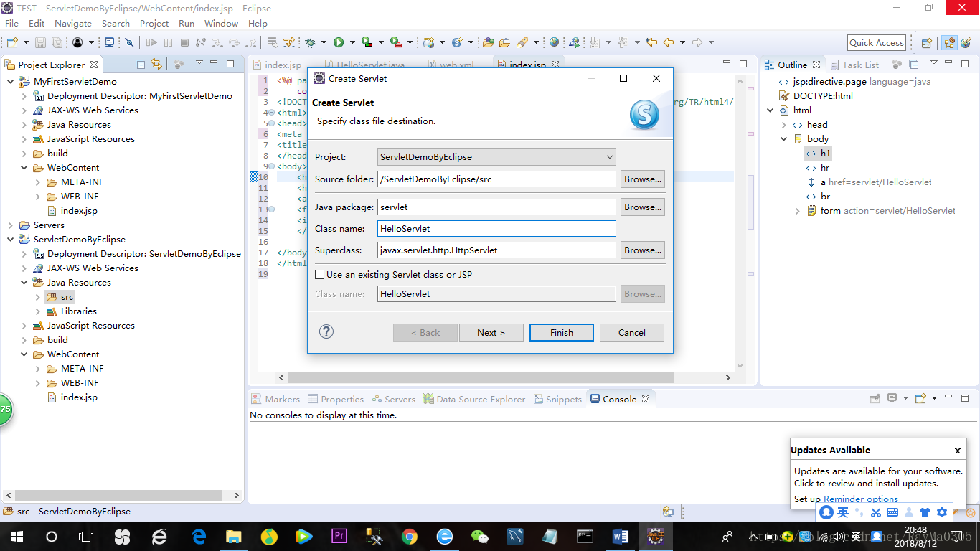This screenshot has width=980, height=551.
Task: Open Adobe Premiere from the taskbar
Action: click(339, 536)
